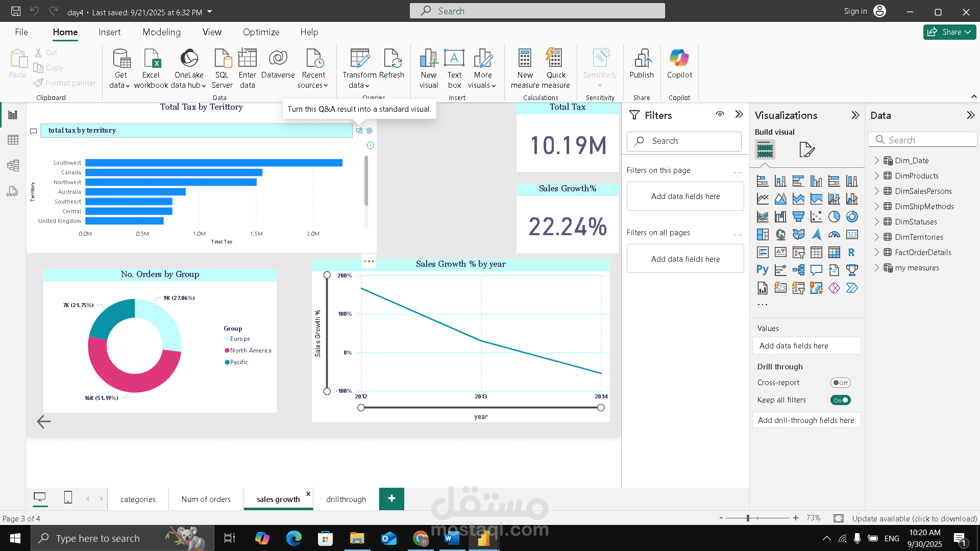The height and width of the screenshot is (551, 980).
Task: Select the Python visual icon
Action: (763, 270)
